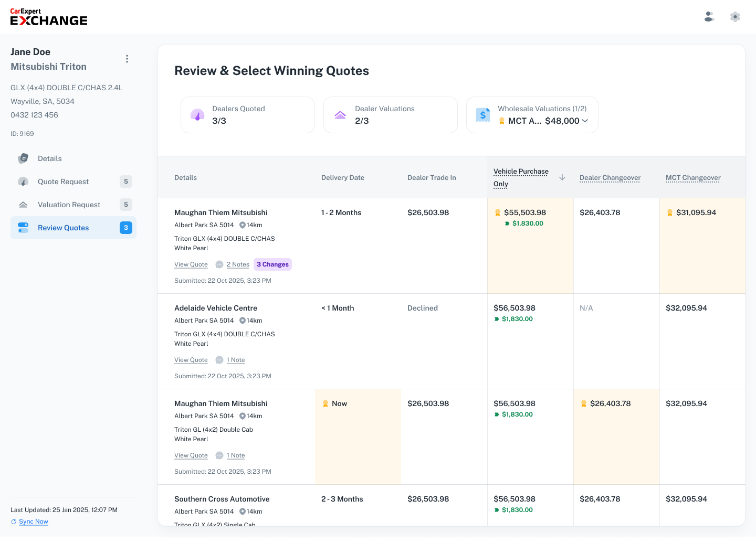
Task: Open the settings gear icon
Action: tap(736, 17)
